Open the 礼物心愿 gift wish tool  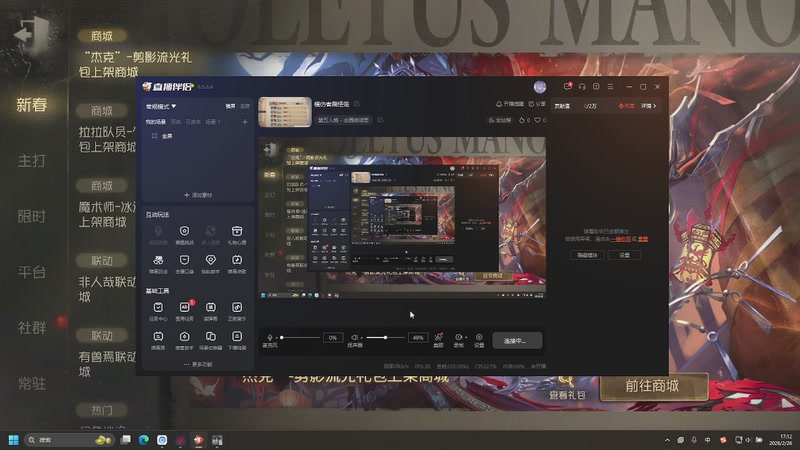point(236,235)
